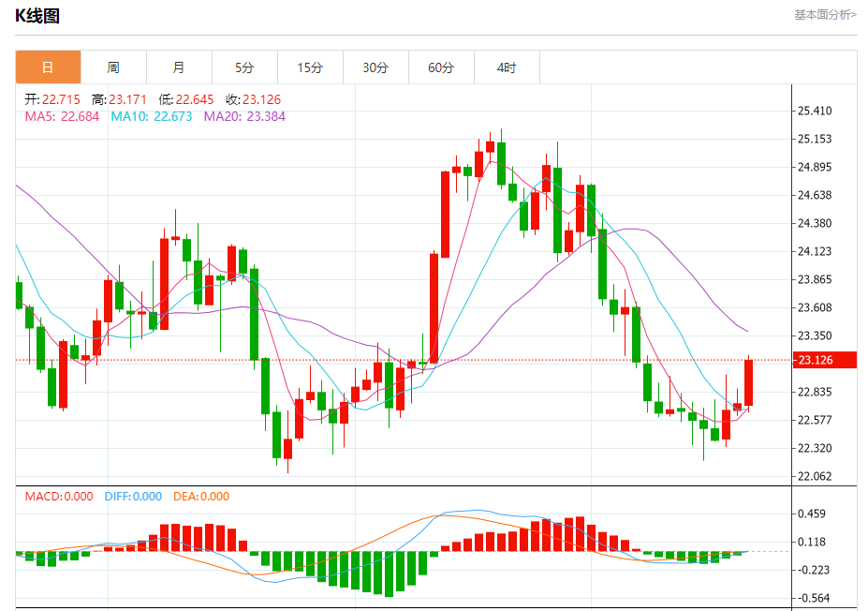Switch to the 月 monthly tab

(x=179, y=67)
